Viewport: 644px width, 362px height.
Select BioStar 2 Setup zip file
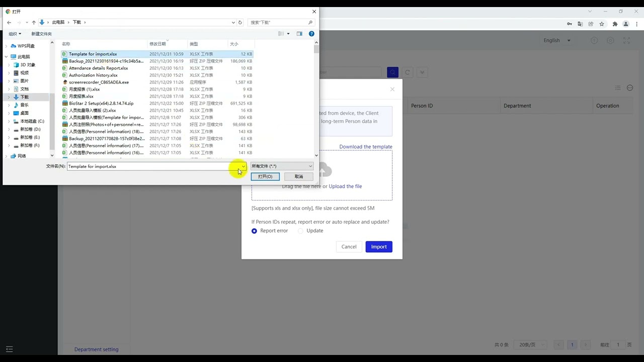click(x=101, y=103)
